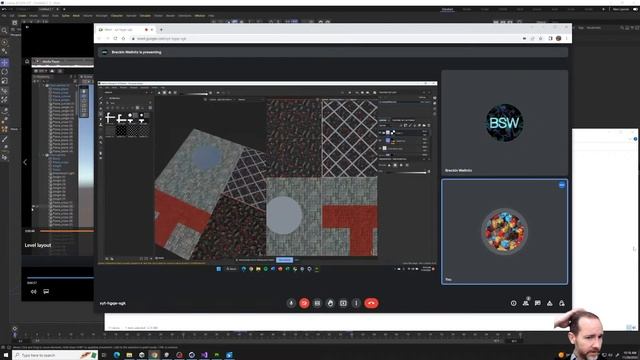The image size is (640, 360).
Task: Open the Create menu in Cinema 4D
Action: pos(22,16)
